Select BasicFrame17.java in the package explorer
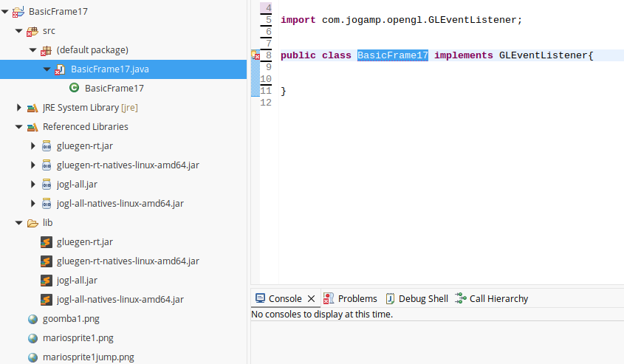Image resolution: width=624 pixels, height=364 pixels. (110, 69)
